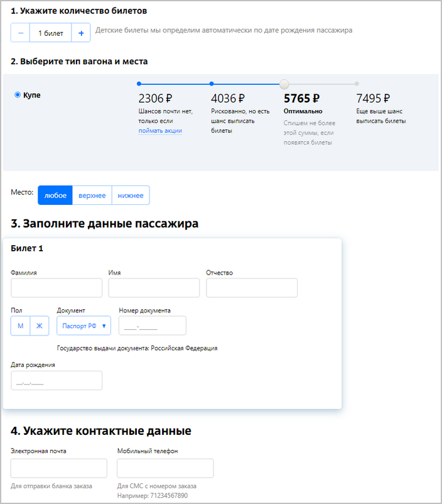Set the price slider to 7495 ₽

coord(357,83)
